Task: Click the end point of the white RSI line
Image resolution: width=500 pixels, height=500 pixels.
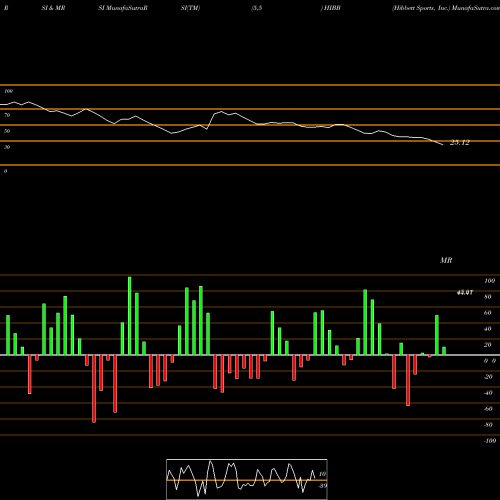Action: 443,144
